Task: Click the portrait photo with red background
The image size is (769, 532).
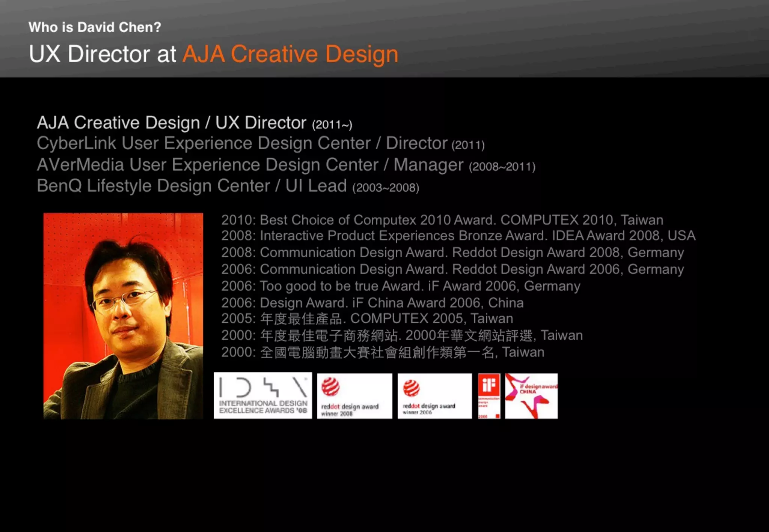Action: click(123, 316)
